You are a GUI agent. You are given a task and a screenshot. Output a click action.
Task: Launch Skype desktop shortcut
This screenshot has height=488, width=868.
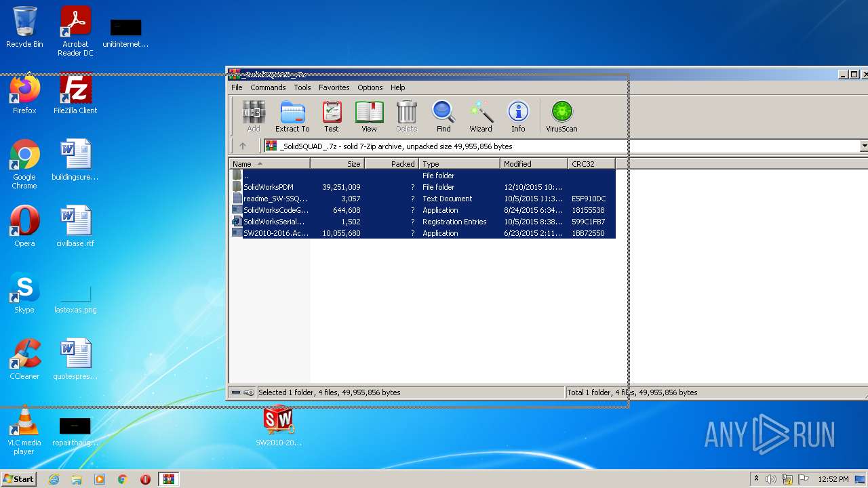point(24,293)
